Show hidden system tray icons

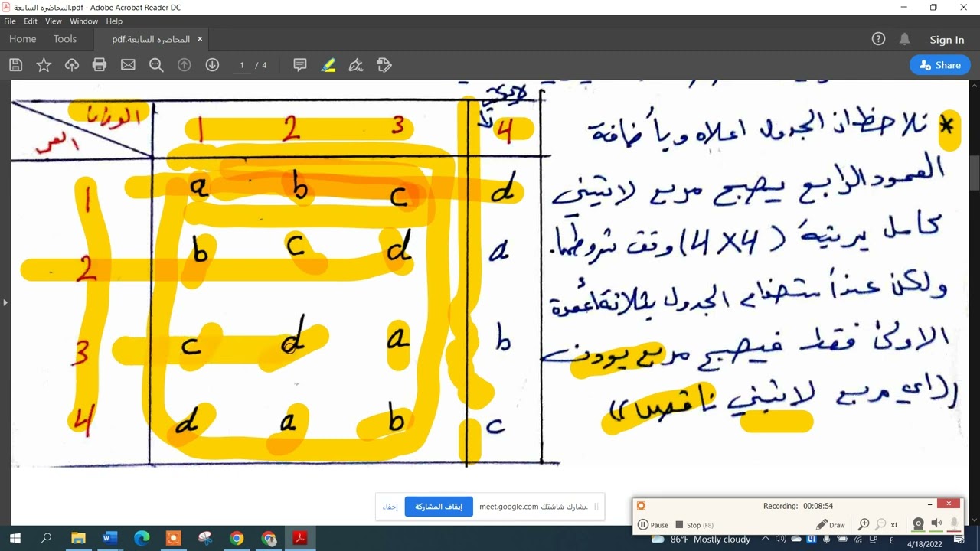(x=765, y=539)
